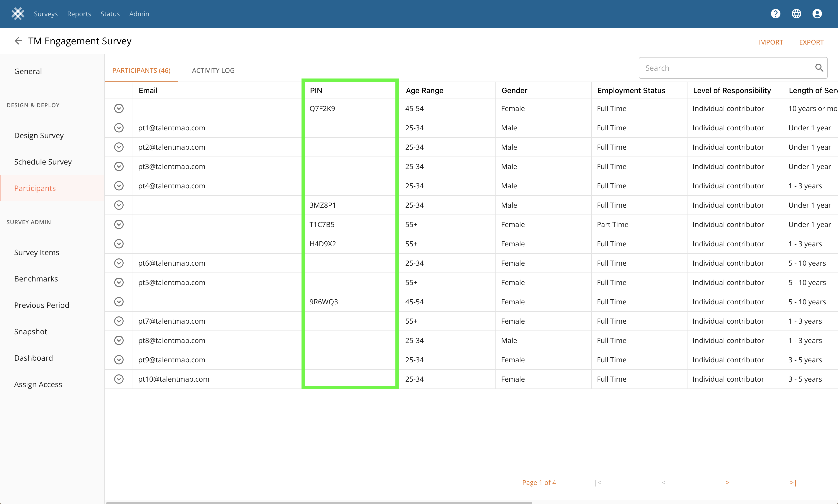Click the back arrow beside TM Engagement Survey
Screen dimensions: 838x504
18,41
